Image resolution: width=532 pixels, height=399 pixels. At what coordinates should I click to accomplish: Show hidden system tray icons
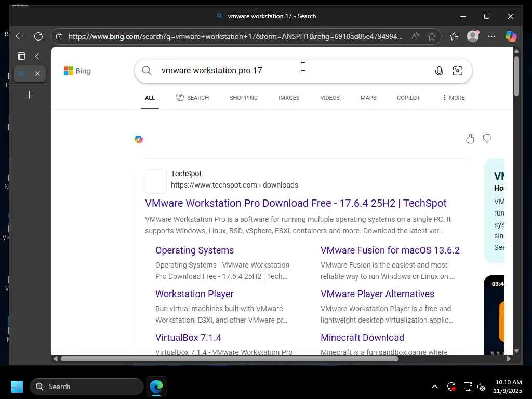[x=435, y=387]
